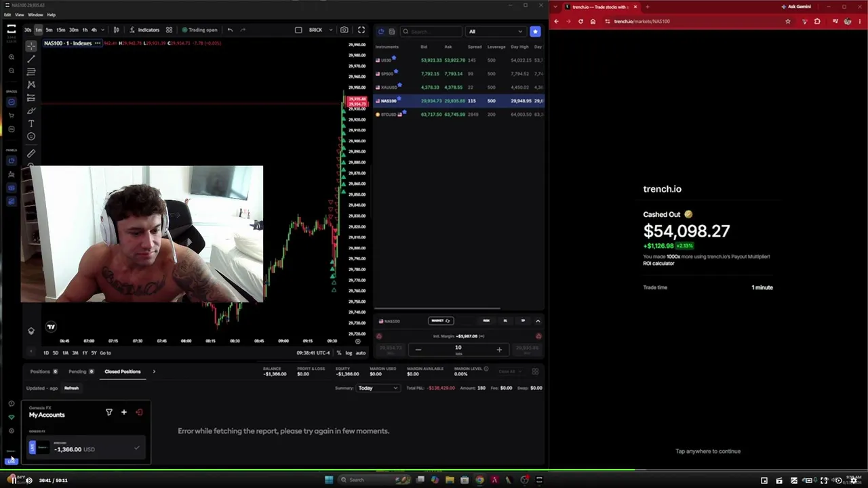Open the Windows Start menu

coord(329,480)
